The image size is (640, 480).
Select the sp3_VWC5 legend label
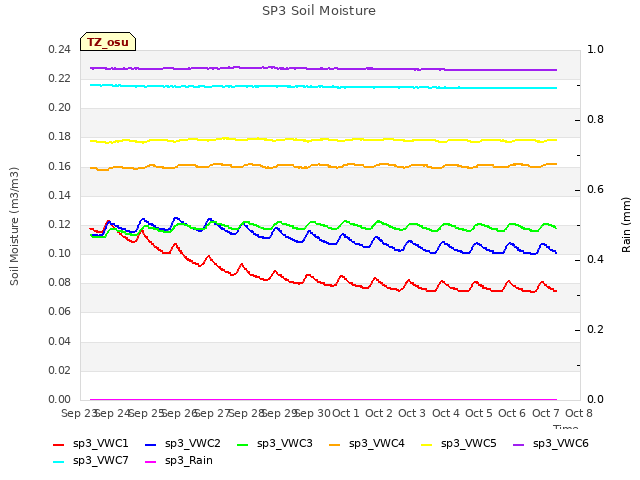click(x=469, y=444)
